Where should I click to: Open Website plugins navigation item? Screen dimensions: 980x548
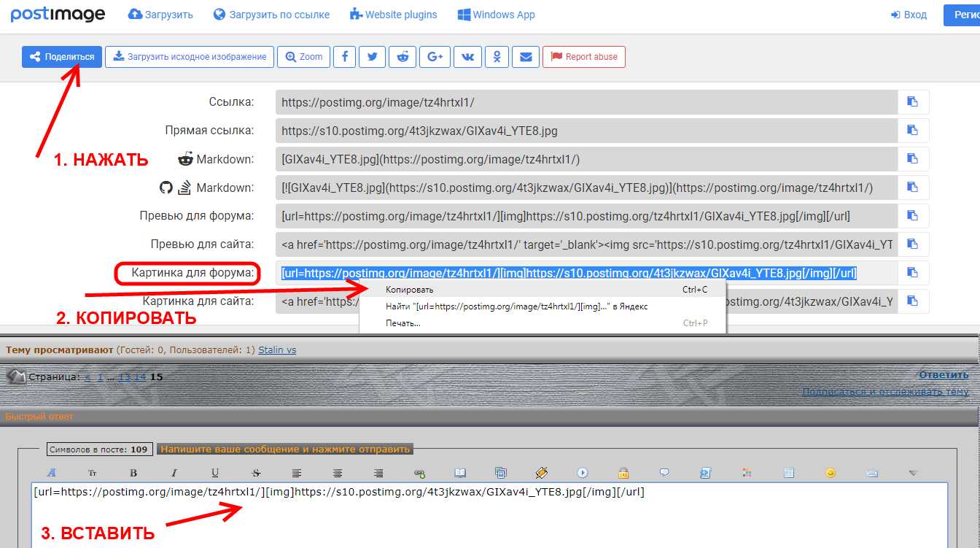click(394, 15)
